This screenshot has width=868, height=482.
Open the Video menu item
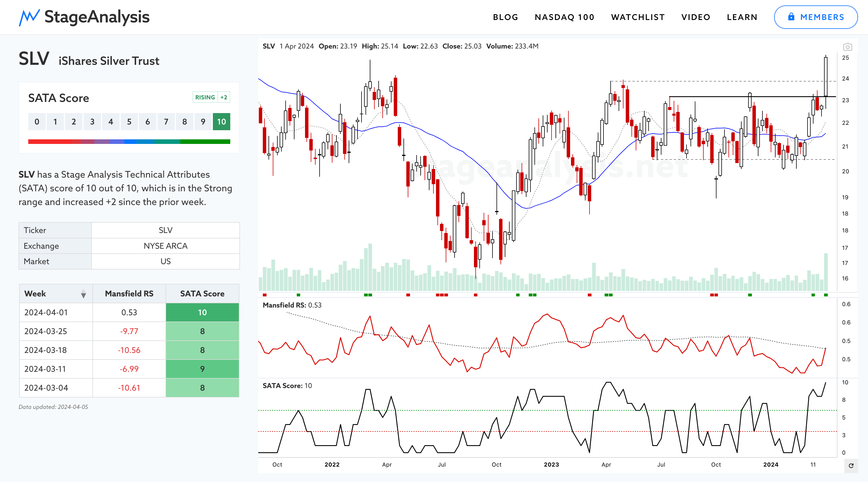tap(696, 17)
